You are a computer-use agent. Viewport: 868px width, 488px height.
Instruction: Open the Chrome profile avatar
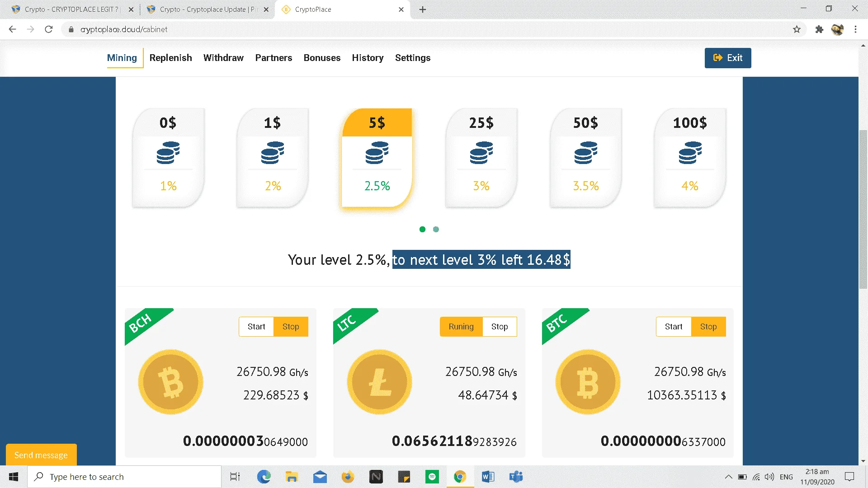pyautogui.click(x=837, y=29)
